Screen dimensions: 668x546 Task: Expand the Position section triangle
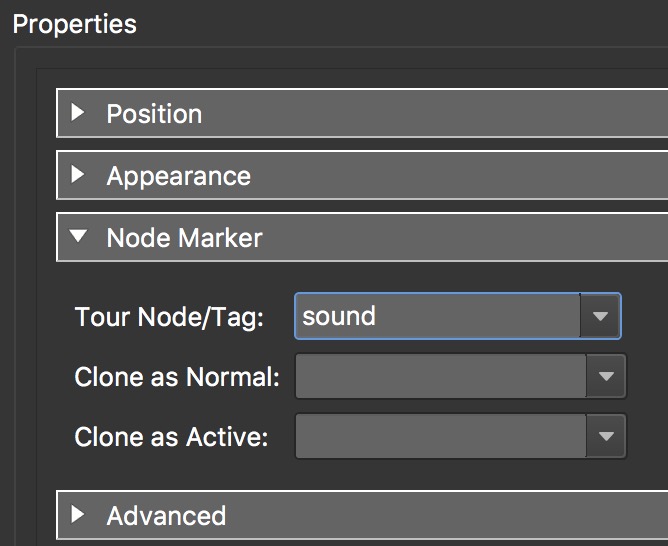78,114
